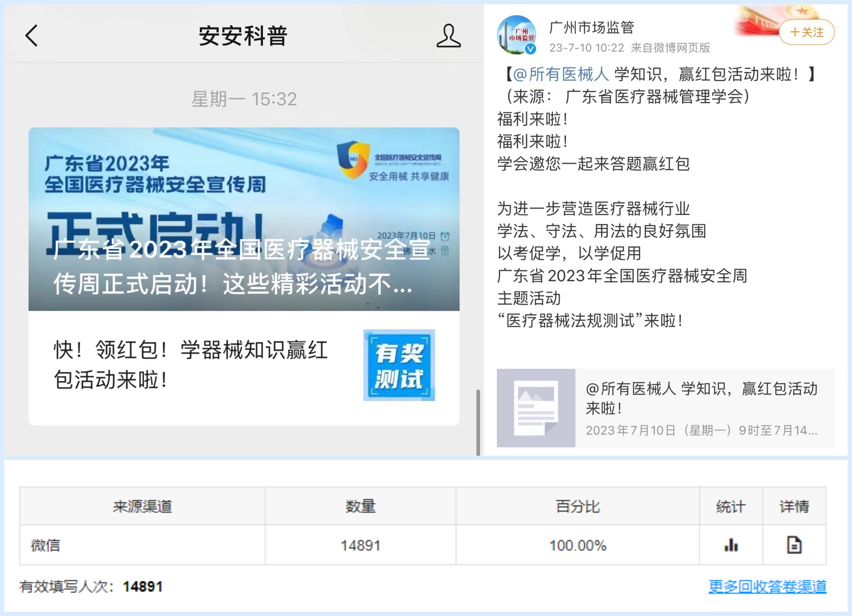
Task: Open the 广州市场监管 account name
Action: coord(592,27)
